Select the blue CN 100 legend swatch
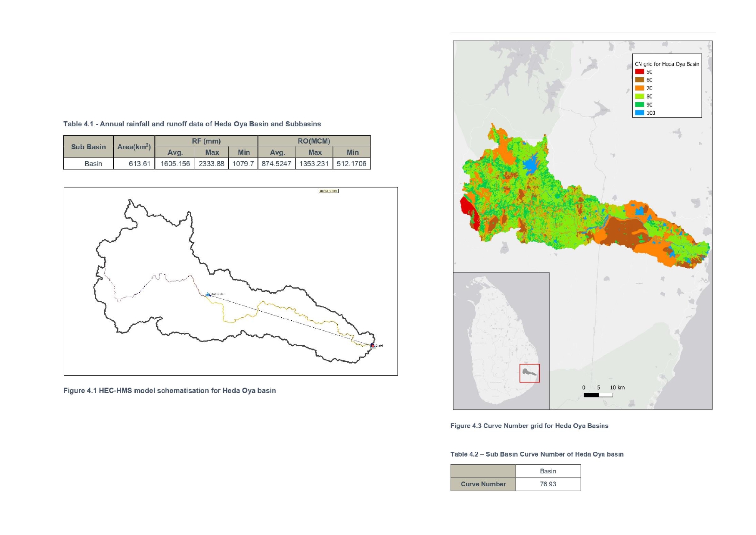756x535 pixels. pos(639,113)
